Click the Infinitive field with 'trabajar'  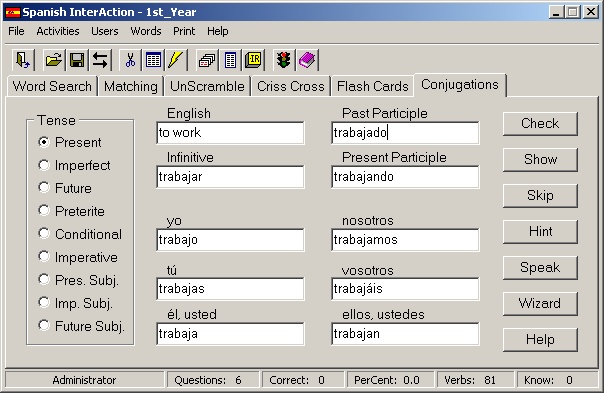(x=230, y=177)
